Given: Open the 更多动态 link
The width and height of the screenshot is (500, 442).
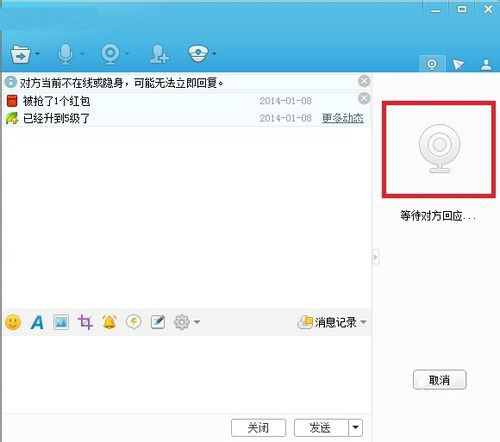Looking at the screenshot, I should tap(343, 118).
